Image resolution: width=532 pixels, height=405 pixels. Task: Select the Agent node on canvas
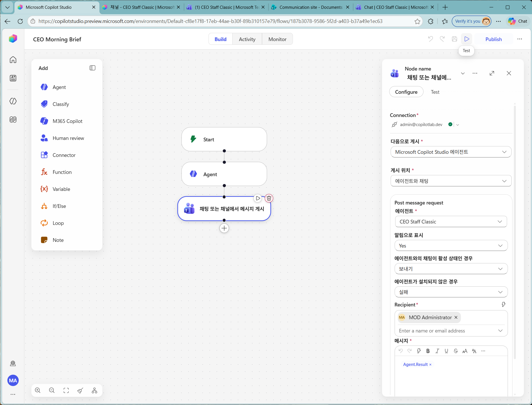[224, 174]
